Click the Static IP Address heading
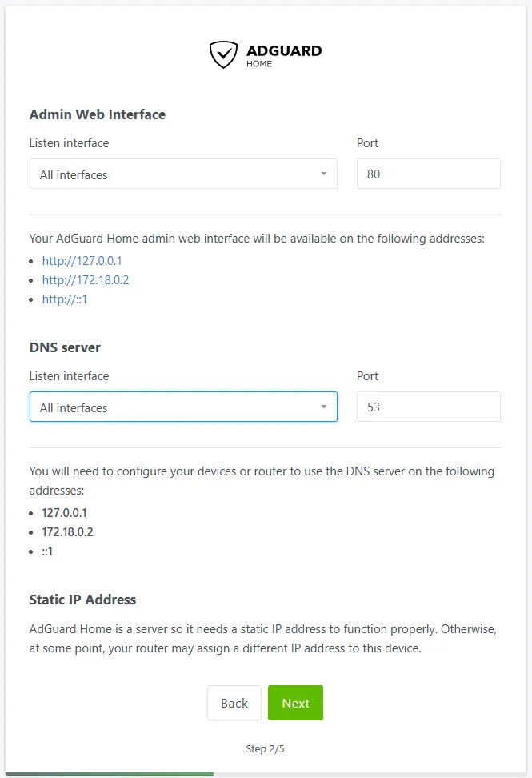The height and width of the screenshot is (778, 532). (x=82, y=600)
